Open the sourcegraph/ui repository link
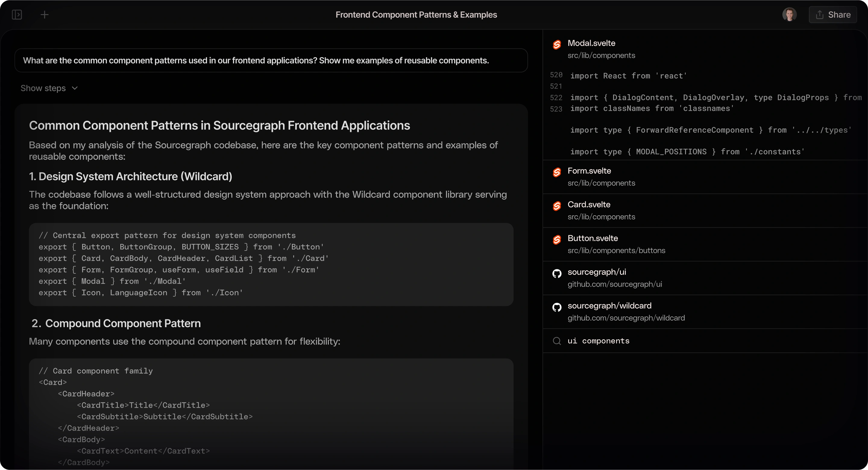This screenshot has height=470, width=868. (x=705, y=278)
